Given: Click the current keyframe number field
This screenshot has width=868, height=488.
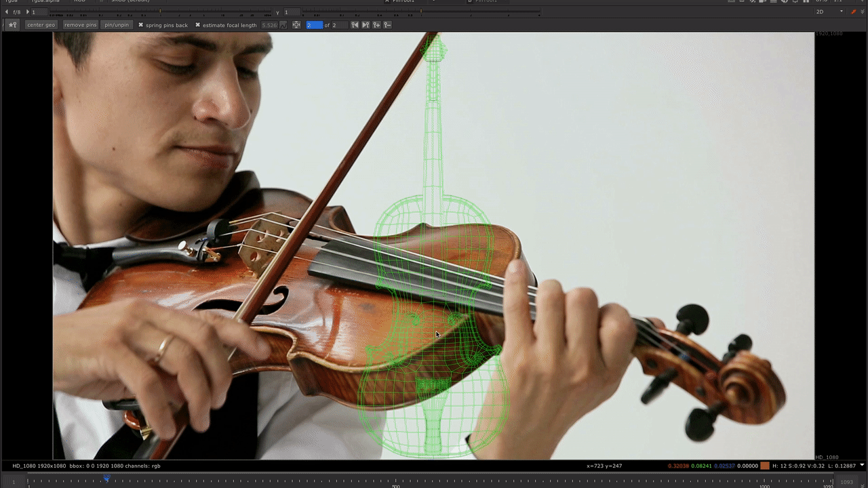Looking at the screenshot, I should tap(314, 25).
